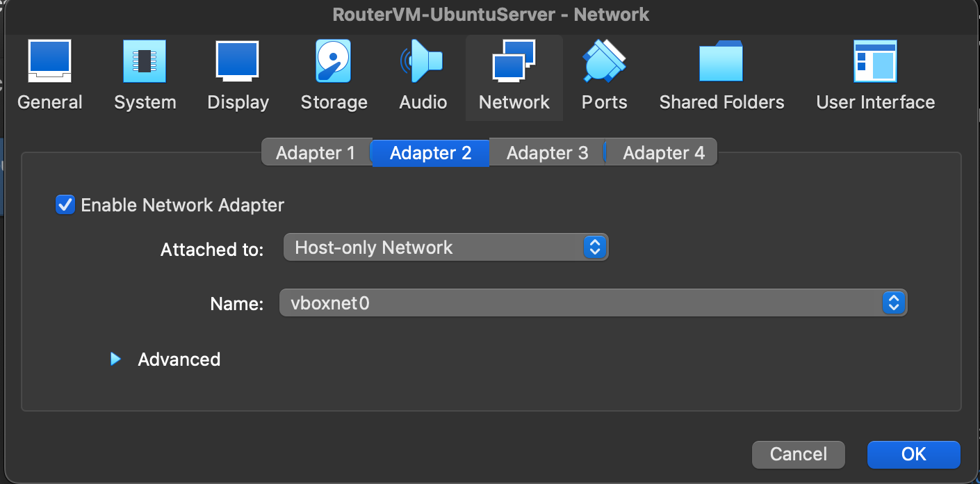This screenshot has height=484, width=980.
Task: Open the Audio settings icon
Action: (423, 73)
